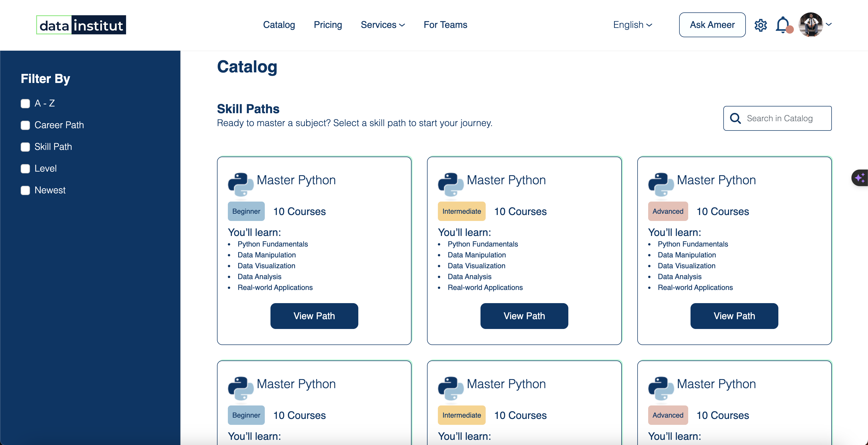This screenshot has height=445, width=868.
Task: Click '10 Courses' on top-row Advanced card
Action: (723, 212)
